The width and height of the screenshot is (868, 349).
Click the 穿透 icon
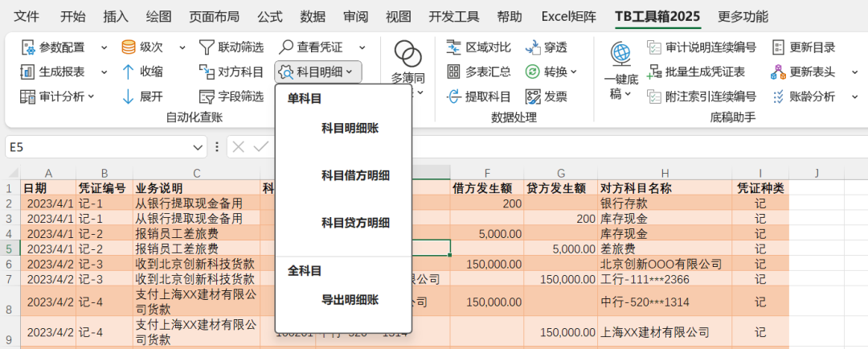coord(533,47)
